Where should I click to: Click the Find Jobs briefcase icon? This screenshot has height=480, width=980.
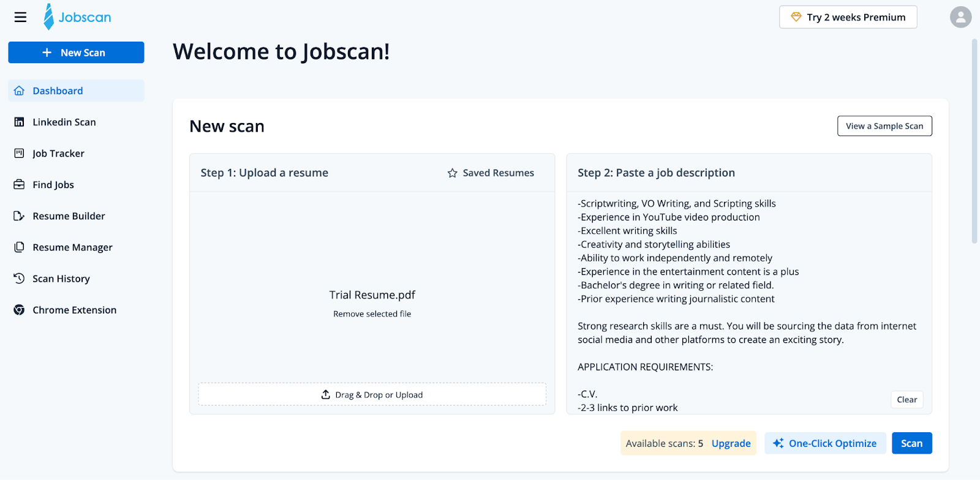click(19, 184)
